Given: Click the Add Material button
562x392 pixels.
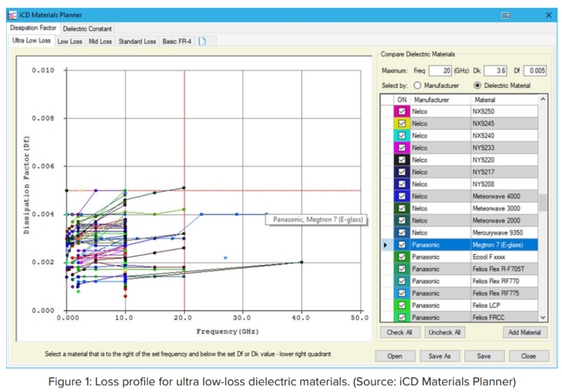Looking at the screenshot, I should (x=525, y=333).
